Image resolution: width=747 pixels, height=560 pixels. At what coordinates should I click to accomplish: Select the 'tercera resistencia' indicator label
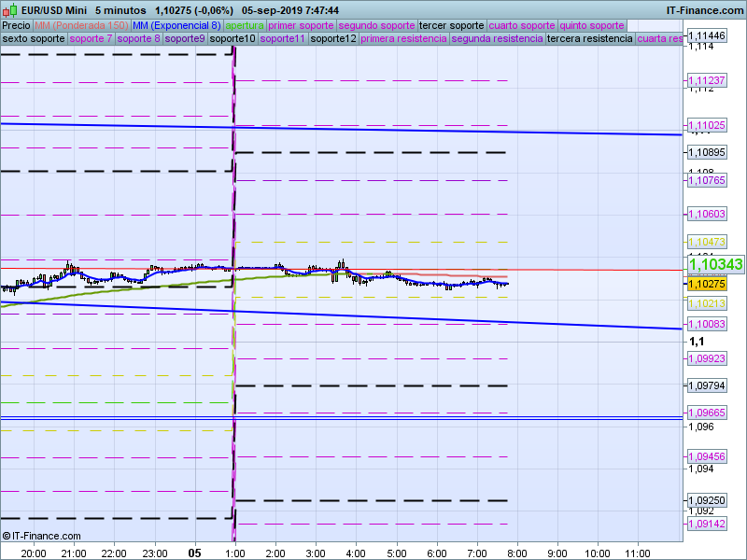tap(588, 39)
